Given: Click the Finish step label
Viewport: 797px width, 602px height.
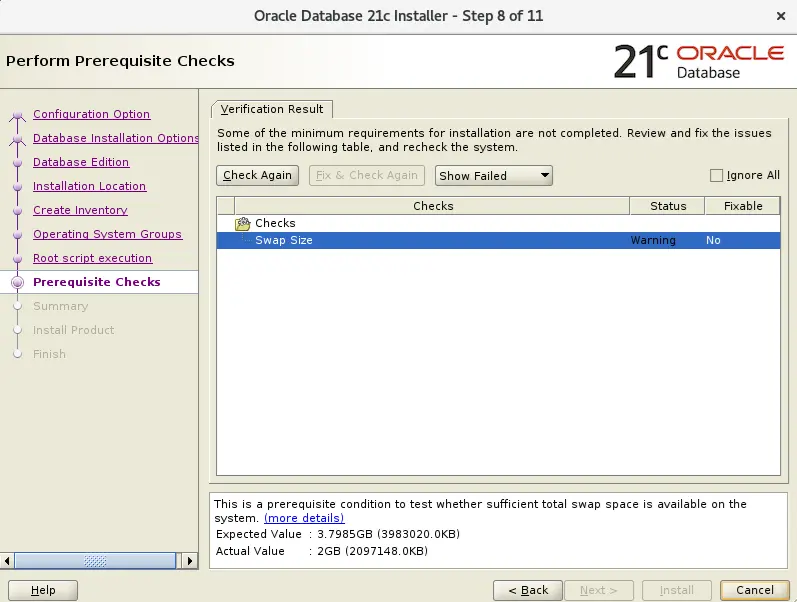Looking at the screenshot, I should pos(49,354).
